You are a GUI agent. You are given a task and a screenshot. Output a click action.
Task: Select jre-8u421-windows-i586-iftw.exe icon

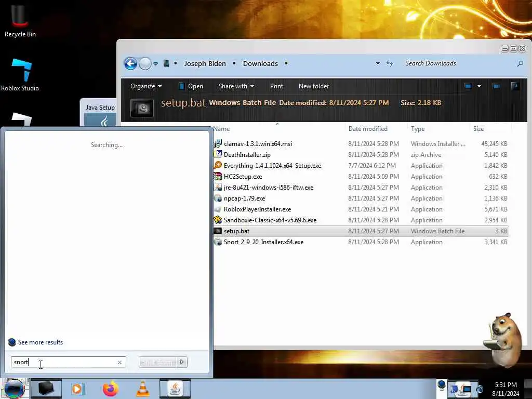218,187
